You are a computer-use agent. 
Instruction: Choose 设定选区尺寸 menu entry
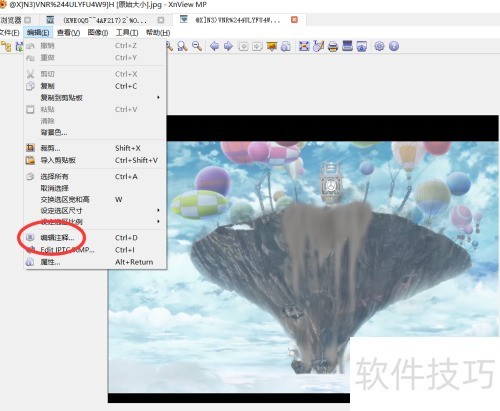[95, 210]
